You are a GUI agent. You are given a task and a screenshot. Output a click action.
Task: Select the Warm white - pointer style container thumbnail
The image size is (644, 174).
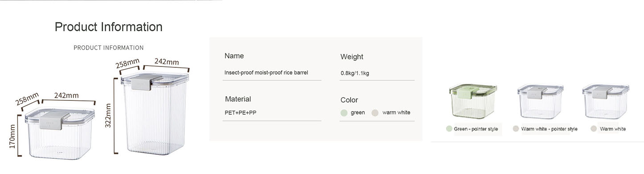tap(540, 101)
